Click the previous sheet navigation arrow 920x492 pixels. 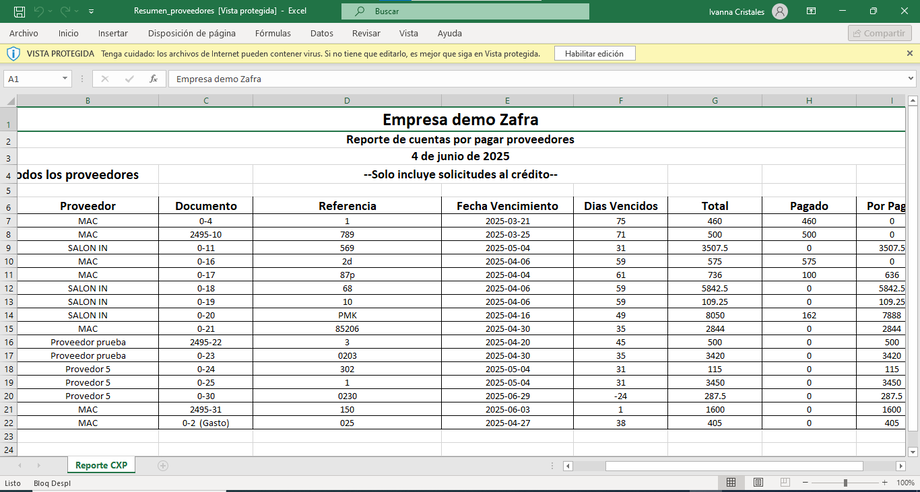[20, 466]
